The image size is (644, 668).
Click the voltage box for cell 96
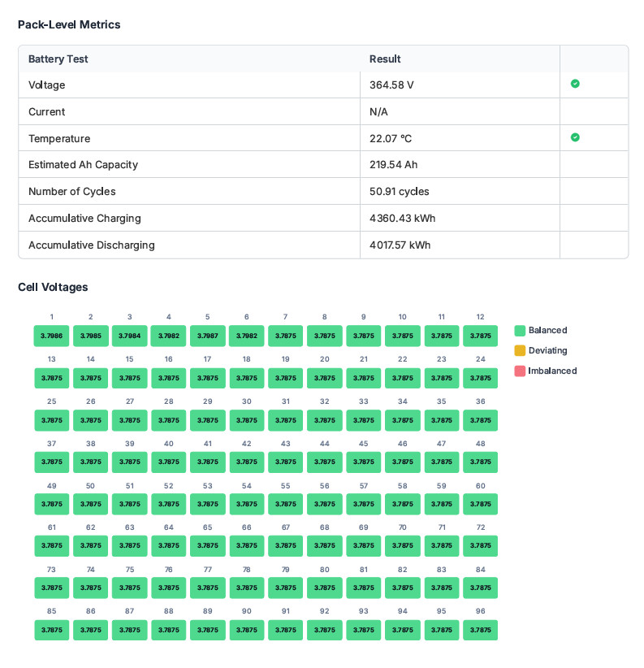[x=480, y=630]
